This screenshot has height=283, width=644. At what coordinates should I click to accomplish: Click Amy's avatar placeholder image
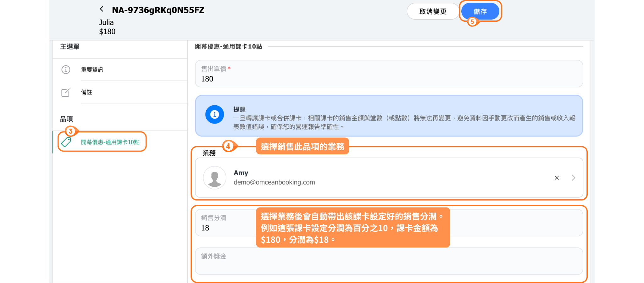(x=214, y=178)
